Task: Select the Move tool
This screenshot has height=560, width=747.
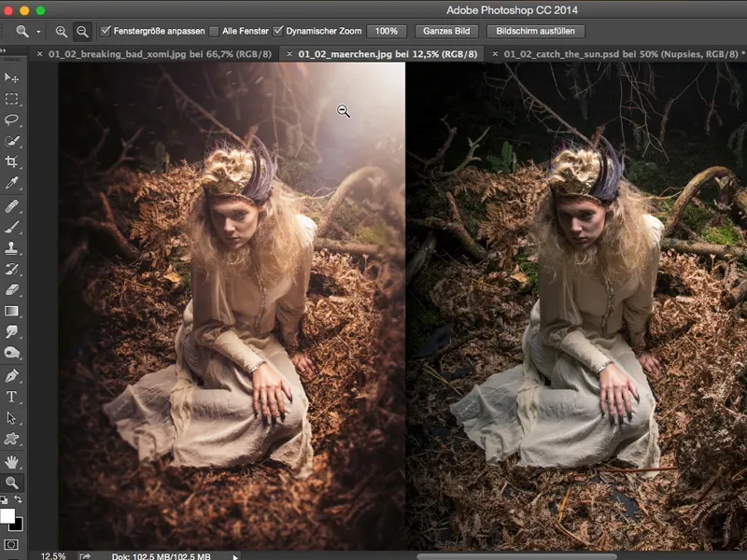Action: coord(11,77)
